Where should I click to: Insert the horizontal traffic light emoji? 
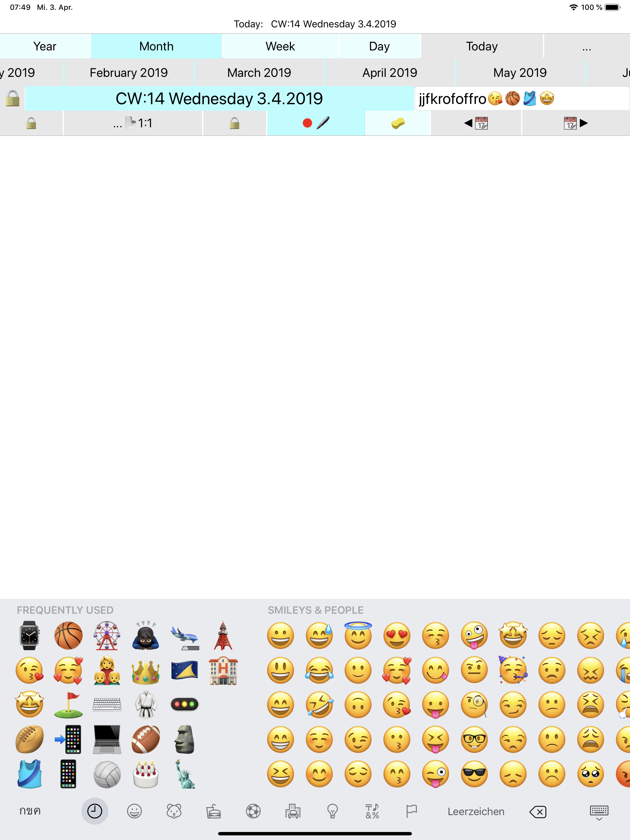coord(185,704)
